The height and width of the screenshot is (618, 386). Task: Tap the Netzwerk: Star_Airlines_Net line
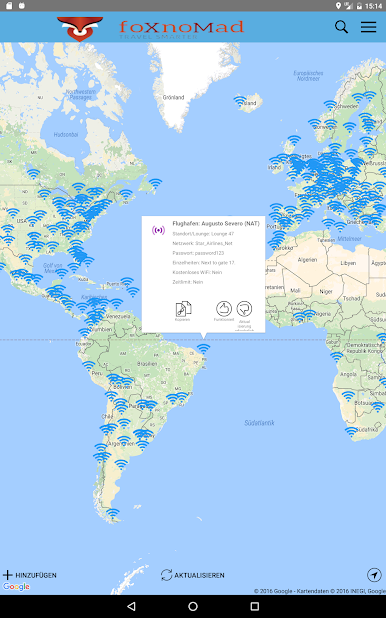pos(202,243)
